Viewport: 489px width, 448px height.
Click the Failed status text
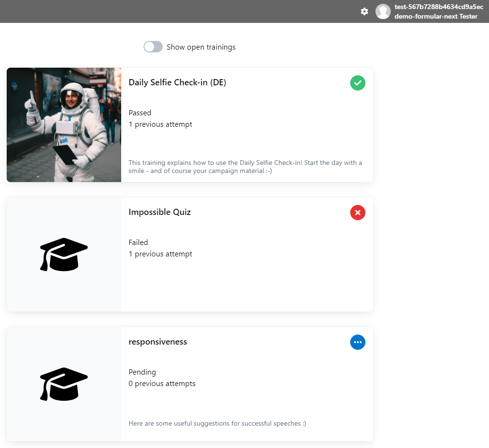tap(138, 243)
